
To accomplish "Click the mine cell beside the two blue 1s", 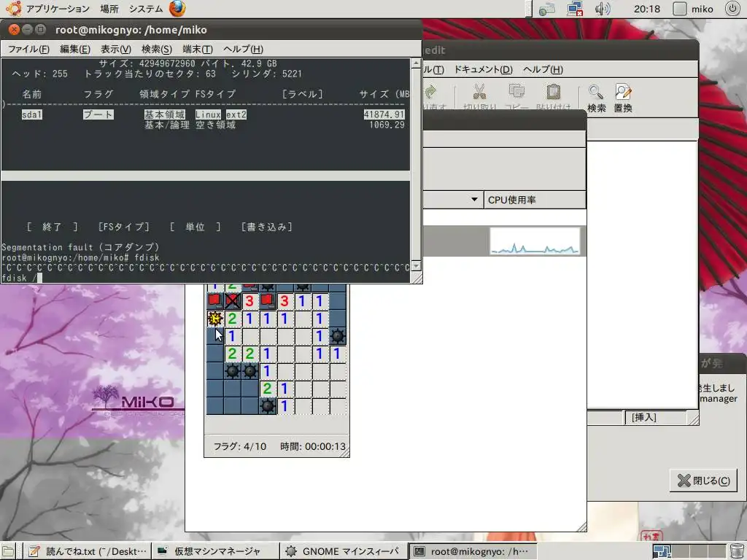I will [x=337, y=336].
